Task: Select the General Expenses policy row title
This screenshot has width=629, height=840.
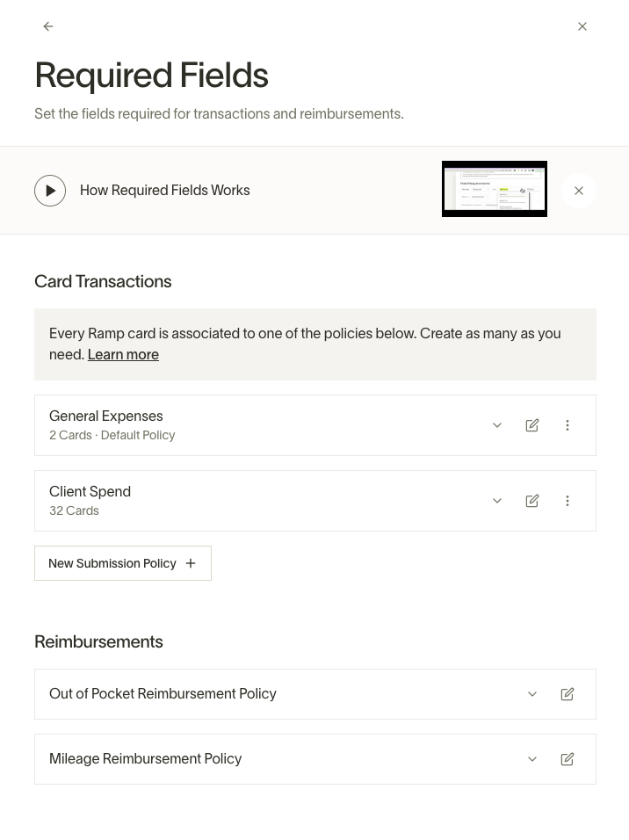Action: [106, 416]
